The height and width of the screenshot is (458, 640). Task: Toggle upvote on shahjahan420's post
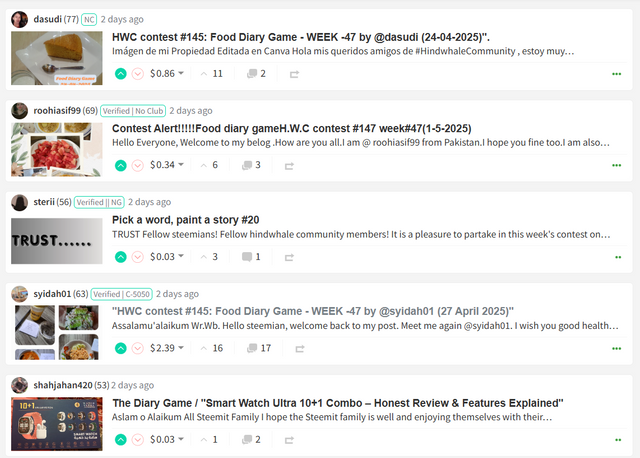(120, 440)
